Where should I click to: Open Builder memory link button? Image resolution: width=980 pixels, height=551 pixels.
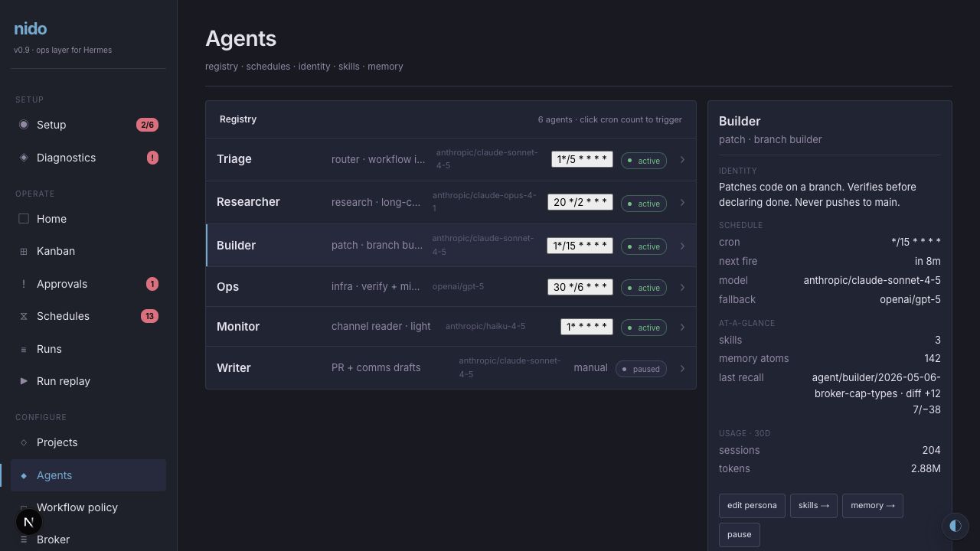click(872, 506)
